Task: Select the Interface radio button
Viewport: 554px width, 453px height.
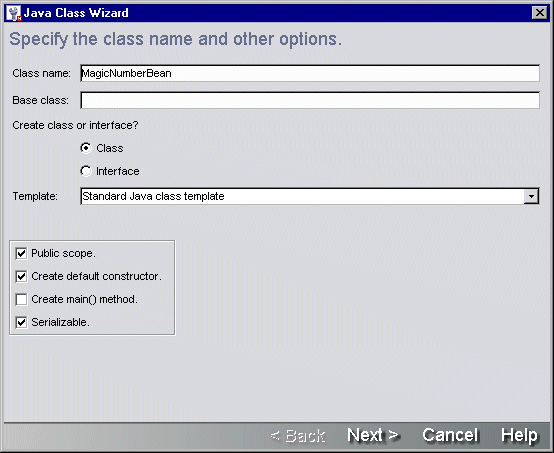Action: 86,171
